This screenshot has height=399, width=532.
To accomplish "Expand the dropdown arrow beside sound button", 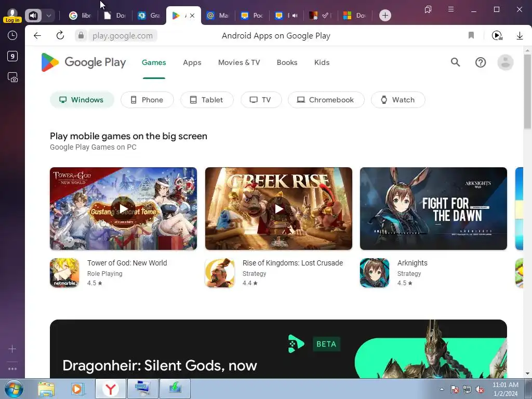I will coord(48,15).
